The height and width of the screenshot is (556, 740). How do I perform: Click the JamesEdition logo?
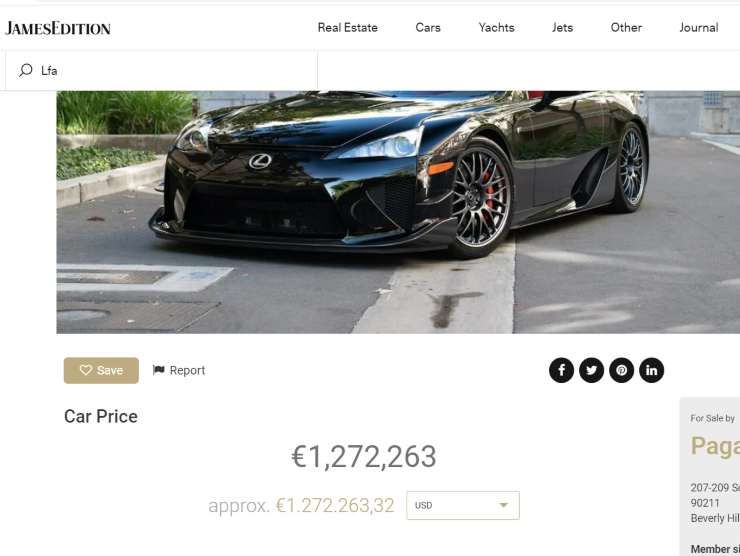(58, 28)
